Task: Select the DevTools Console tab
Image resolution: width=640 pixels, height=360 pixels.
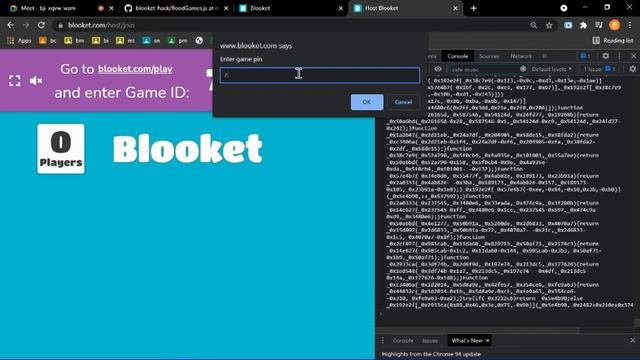Action: 458,56
